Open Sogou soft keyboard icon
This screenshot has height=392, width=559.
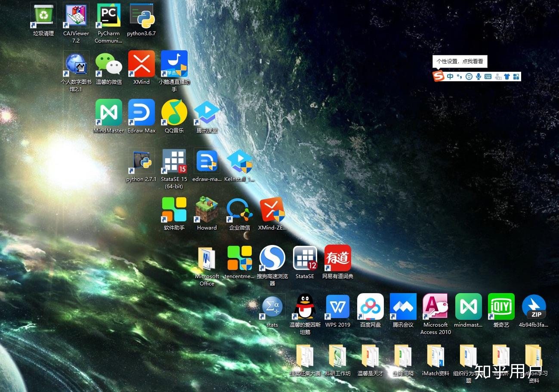488,77
